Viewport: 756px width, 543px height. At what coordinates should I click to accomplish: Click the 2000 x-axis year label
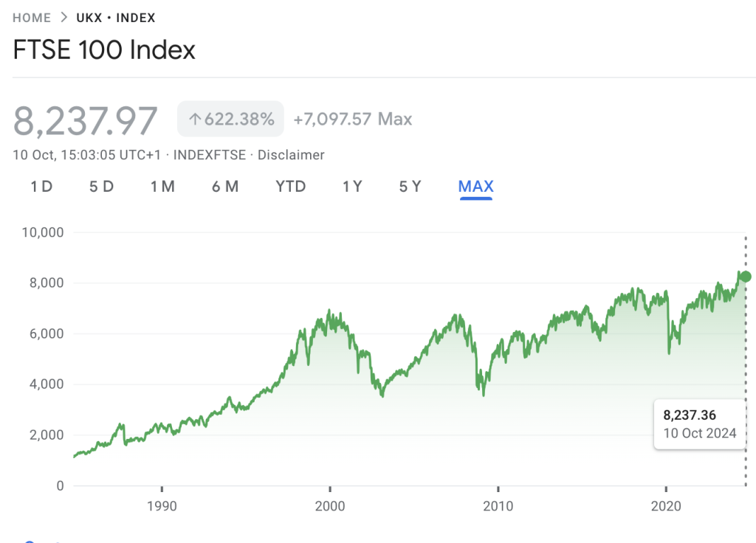coord(330,507)
